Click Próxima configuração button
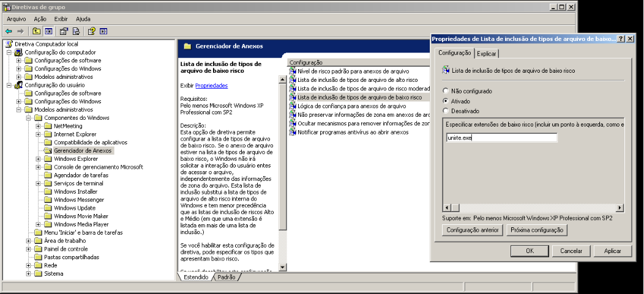644x294 pixels. (537, 230)
